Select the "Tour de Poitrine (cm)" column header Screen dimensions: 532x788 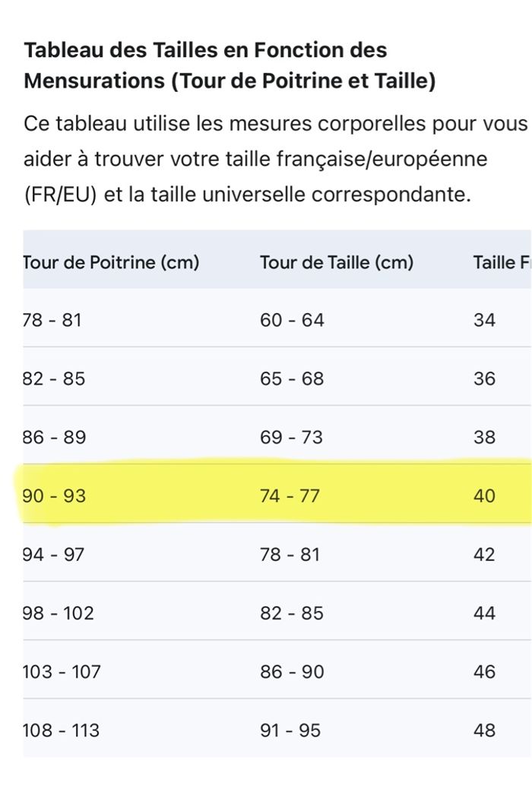[111, 263]
